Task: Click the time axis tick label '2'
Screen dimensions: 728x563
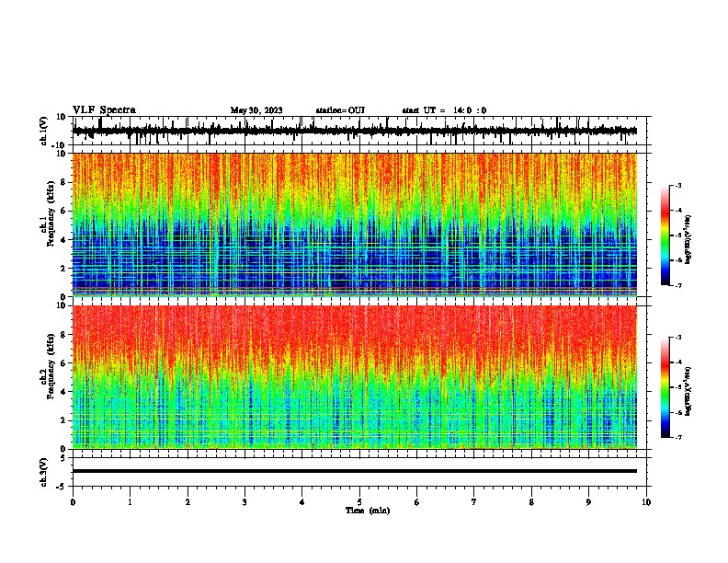Action: pos(188,502)
